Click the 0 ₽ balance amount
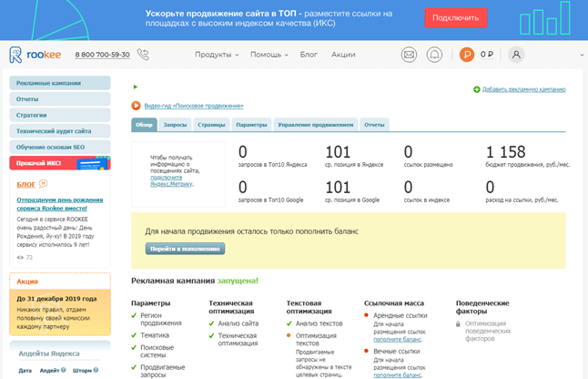The image size is (588, 379). click(x=487, y=55)
